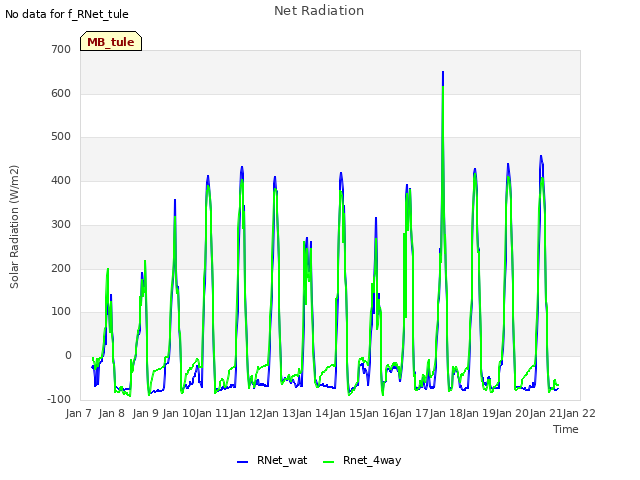Screen dimensions: 640x480
Task: Click the Solar Radiation (W/m2) axis label
Action: coord(14,227)
